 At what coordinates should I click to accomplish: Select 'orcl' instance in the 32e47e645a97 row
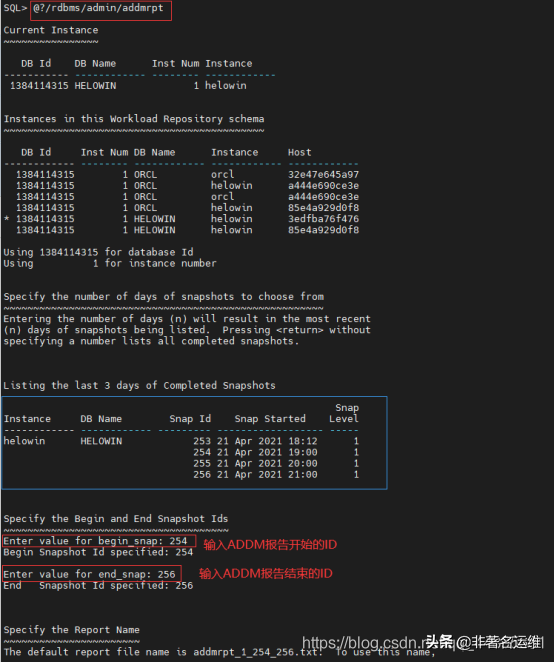click(x=223, y=174)
